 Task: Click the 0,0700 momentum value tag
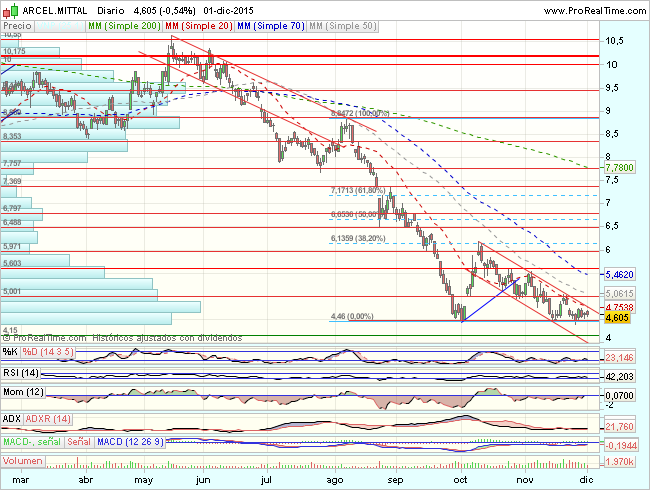[x=619, y=395]
